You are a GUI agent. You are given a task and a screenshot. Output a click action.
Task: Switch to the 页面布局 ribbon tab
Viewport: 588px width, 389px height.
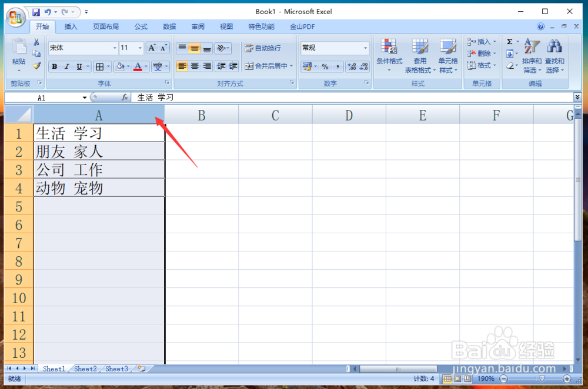tap(106, 26)
